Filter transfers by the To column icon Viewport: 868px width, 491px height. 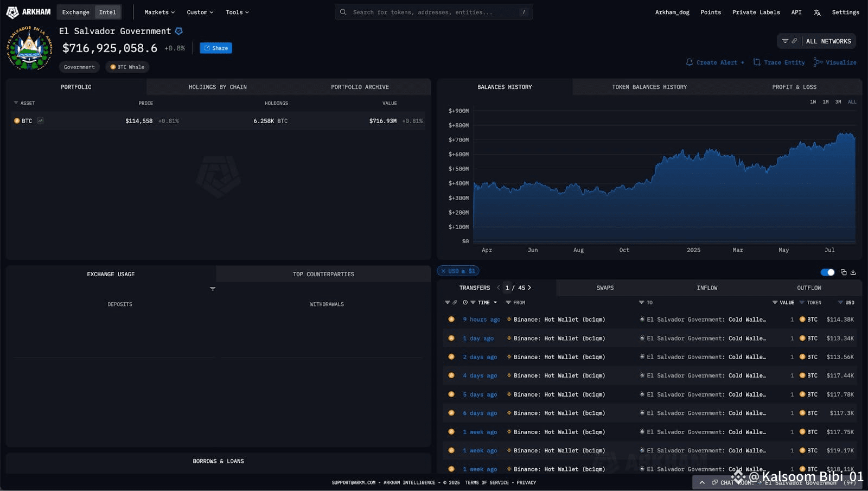click(x=642, y=303)
